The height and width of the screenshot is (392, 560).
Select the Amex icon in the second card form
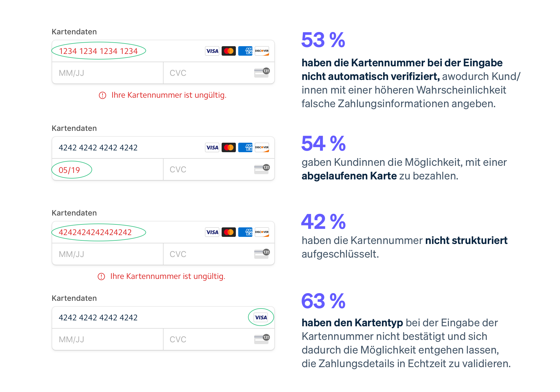pos(245,147)
